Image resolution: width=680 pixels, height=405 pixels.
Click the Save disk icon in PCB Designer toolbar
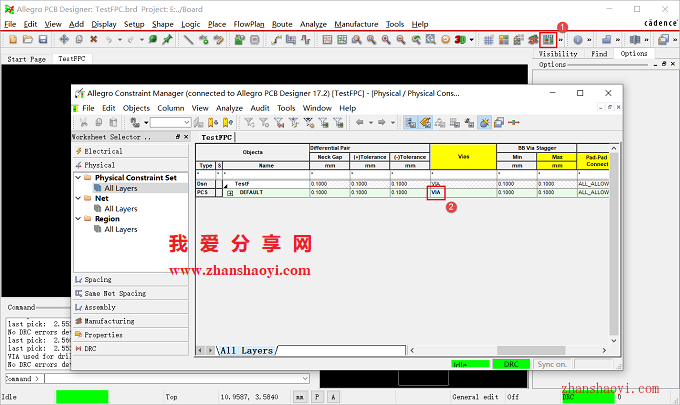coord(42,39)
